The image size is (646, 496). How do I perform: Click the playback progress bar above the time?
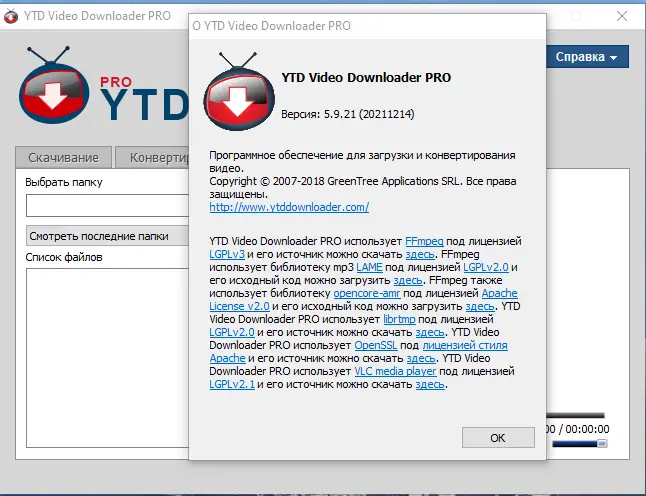[x=576, y=415]
